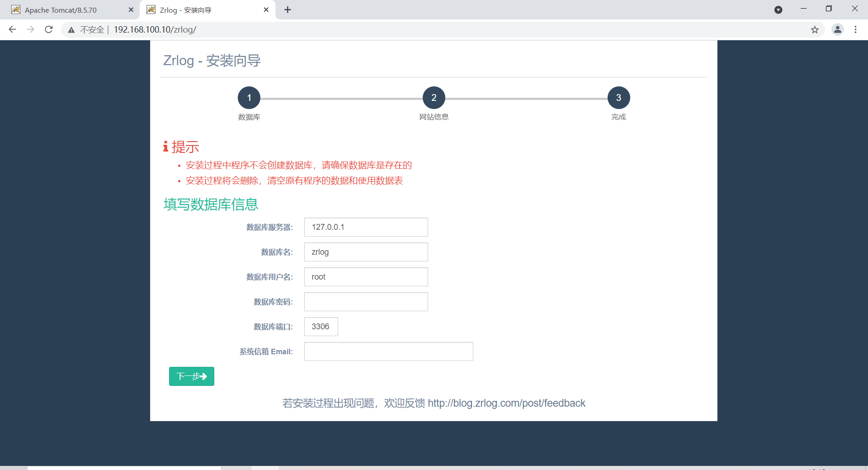Open the Chrome three-dot menu
This screenshot has width=868, height=470.
855,29
